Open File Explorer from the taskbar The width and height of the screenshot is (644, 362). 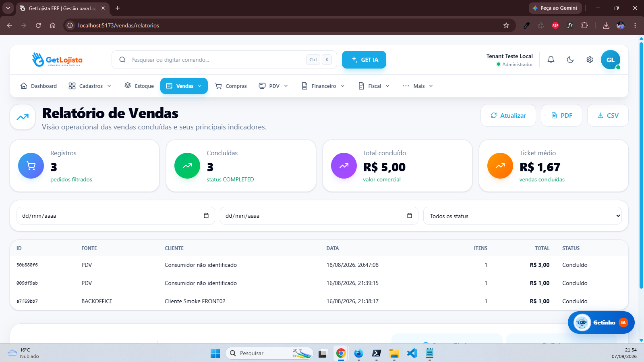tap(394, 353)
